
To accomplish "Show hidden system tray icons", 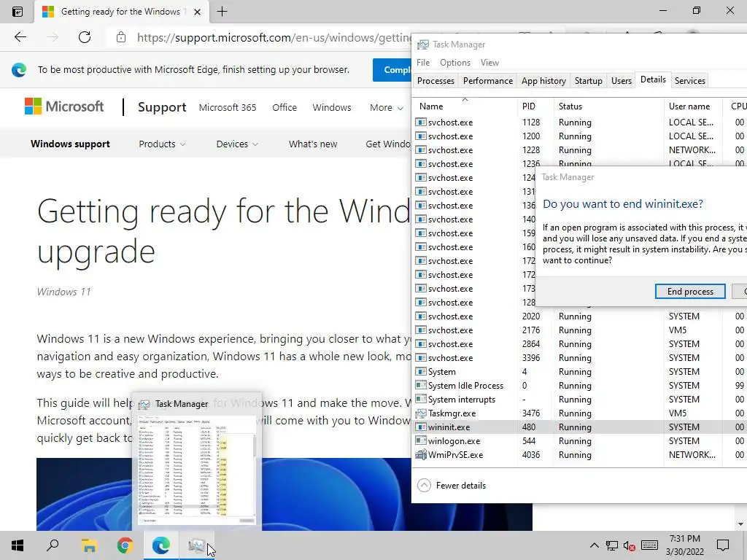I will [x=594, y=545].
